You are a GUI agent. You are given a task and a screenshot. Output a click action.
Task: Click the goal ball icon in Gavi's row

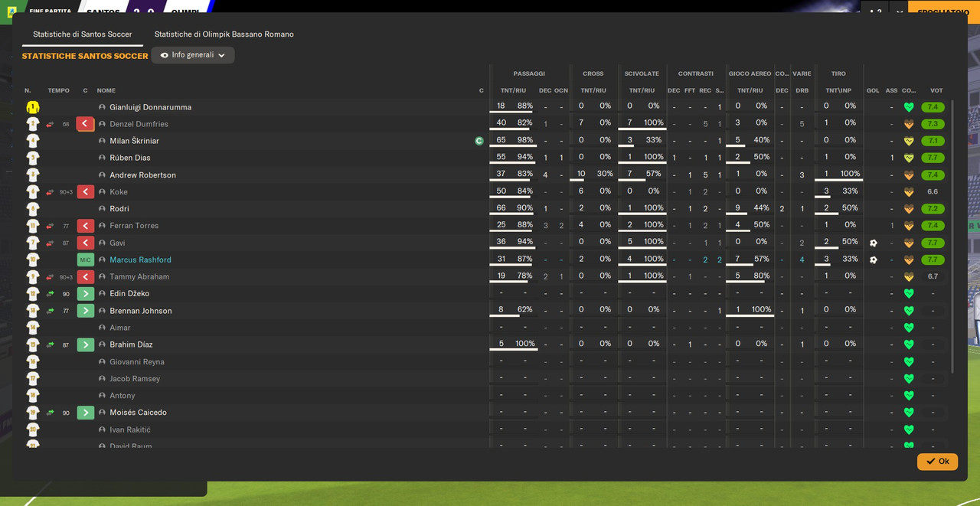pos(874,243)
